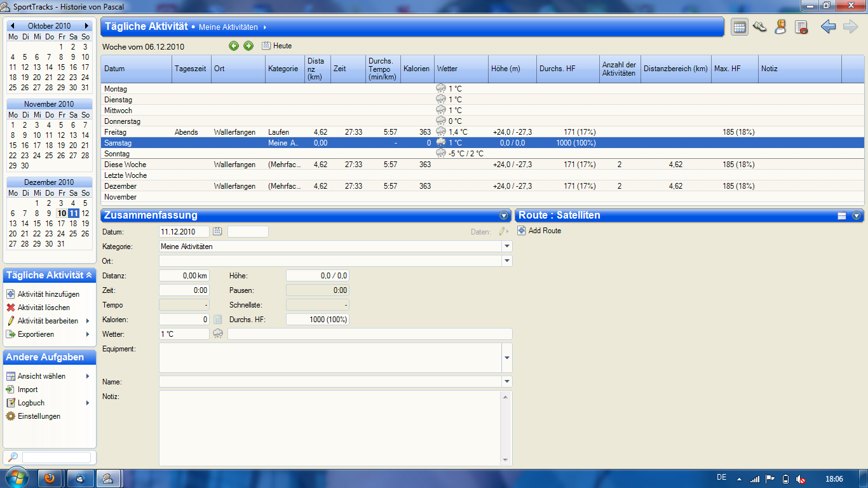Collapse the Zusammenfassung panel
The width and height of the screenshot is (868, 488).
pos(504,215)
